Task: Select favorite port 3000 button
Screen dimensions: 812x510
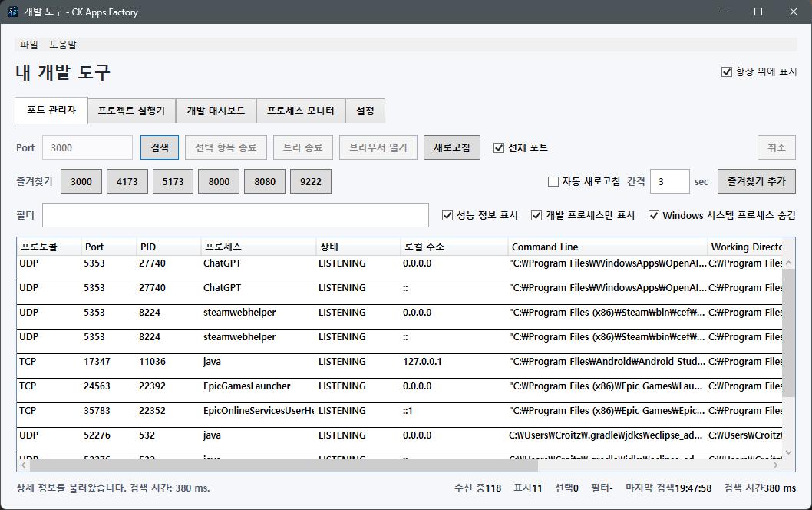Action: tap(81, 181)
